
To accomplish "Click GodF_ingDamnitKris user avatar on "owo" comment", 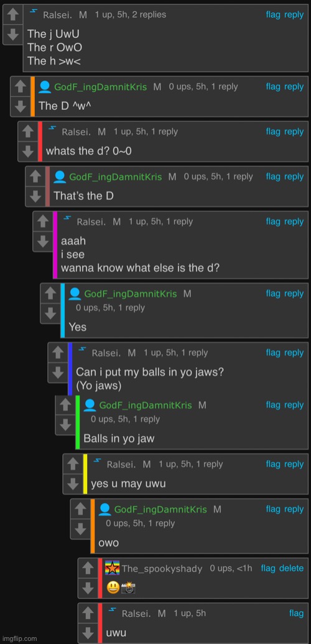I will [105, 510].
